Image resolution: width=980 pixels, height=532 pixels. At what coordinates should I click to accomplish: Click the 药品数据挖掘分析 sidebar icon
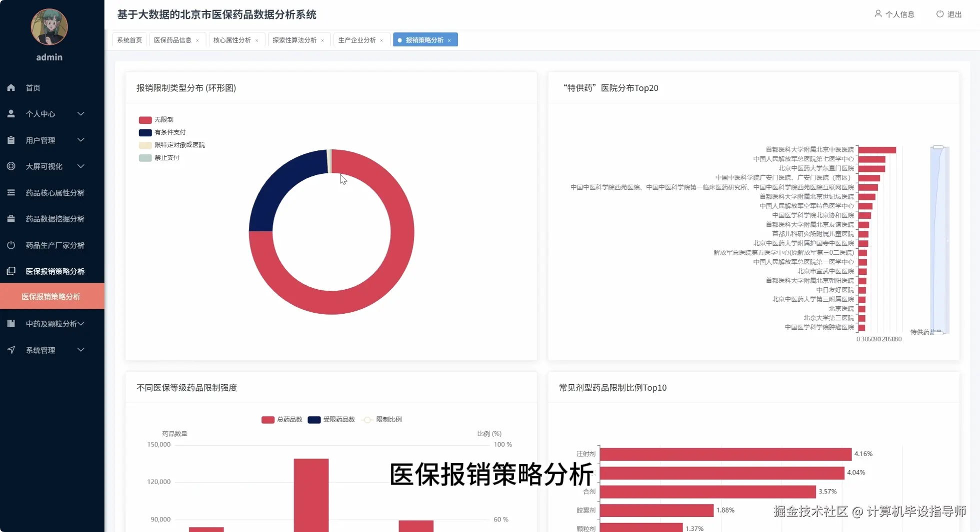tap(11, 219)
